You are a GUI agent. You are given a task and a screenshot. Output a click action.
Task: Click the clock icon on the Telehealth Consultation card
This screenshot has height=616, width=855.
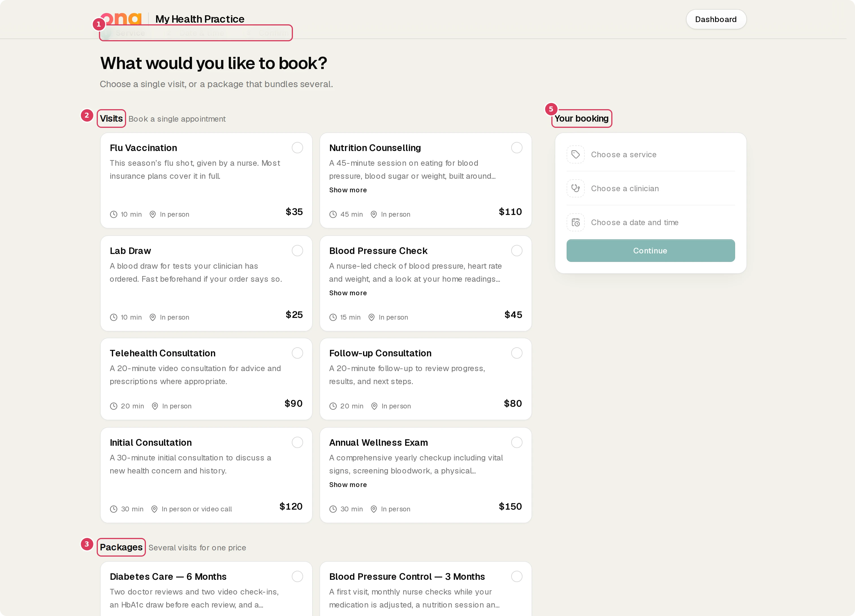113,406
